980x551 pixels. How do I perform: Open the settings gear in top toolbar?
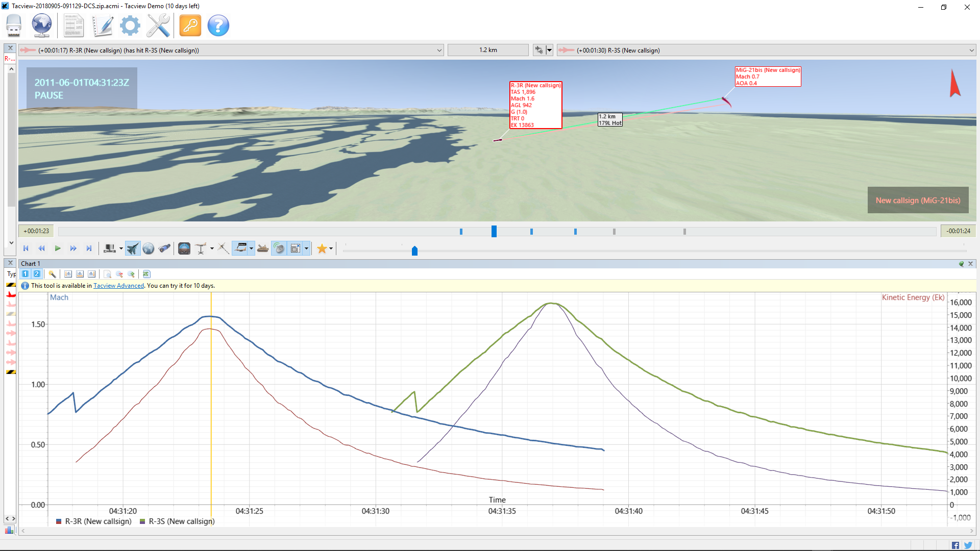tap(130, 26)
